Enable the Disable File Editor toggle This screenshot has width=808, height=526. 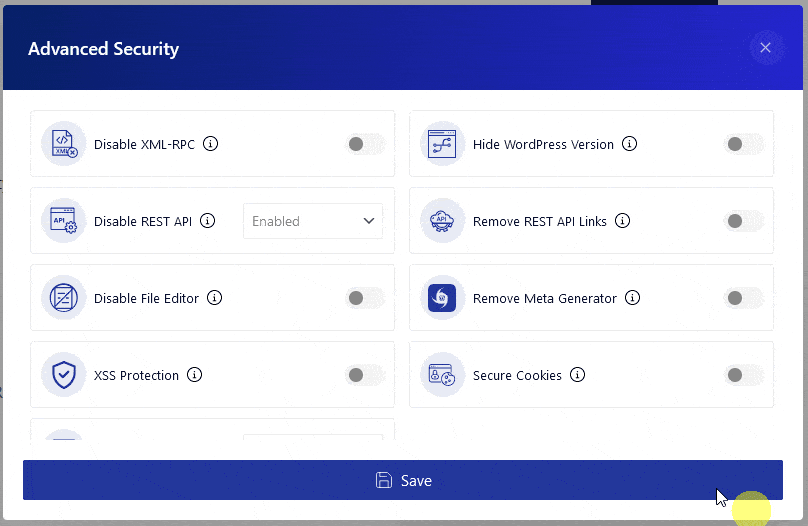365,298
